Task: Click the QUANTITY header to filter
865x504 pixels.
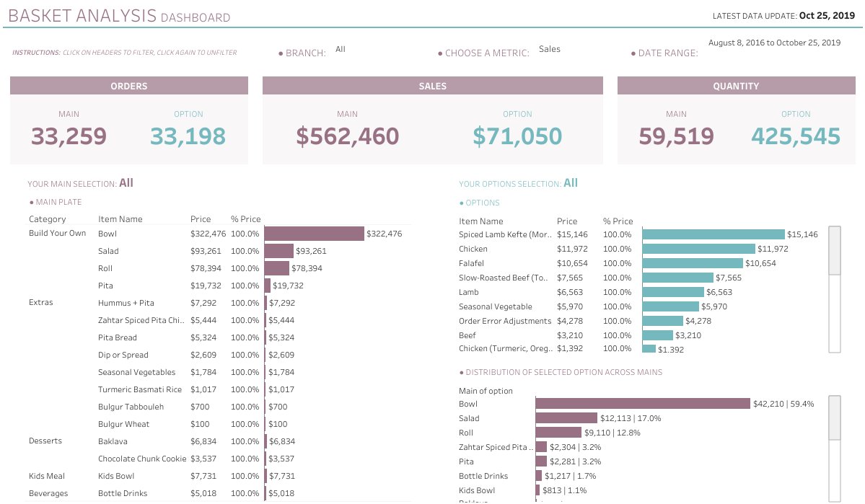Action: click(x=736, y=86)
